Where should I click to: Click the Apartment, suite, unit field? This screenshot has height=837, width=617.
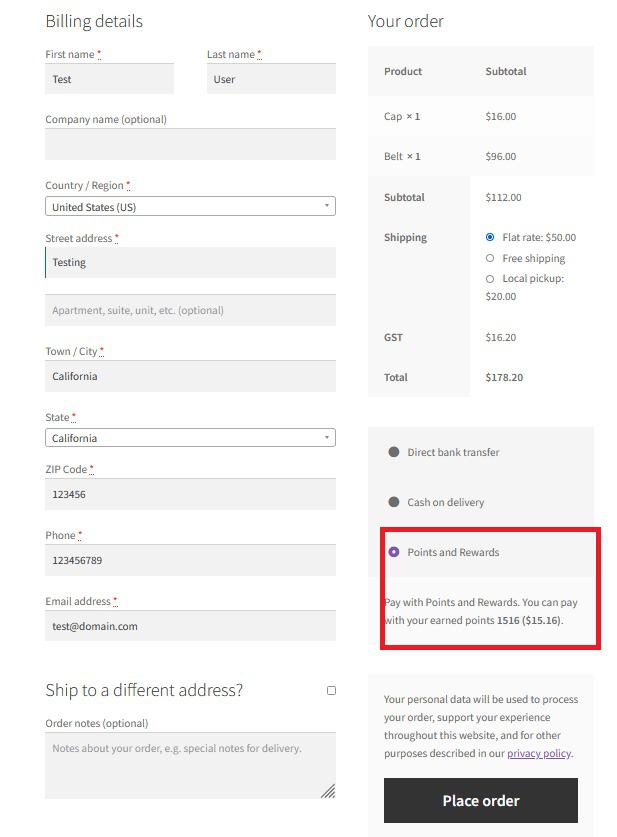point(190,310)
